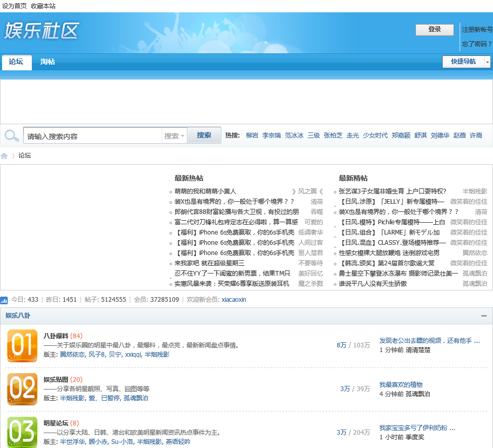493x448 pixels.
Task: Open post 实惠风暴来袭 买荣耀6
Action: pyautogui.click(x=232, y=284)
